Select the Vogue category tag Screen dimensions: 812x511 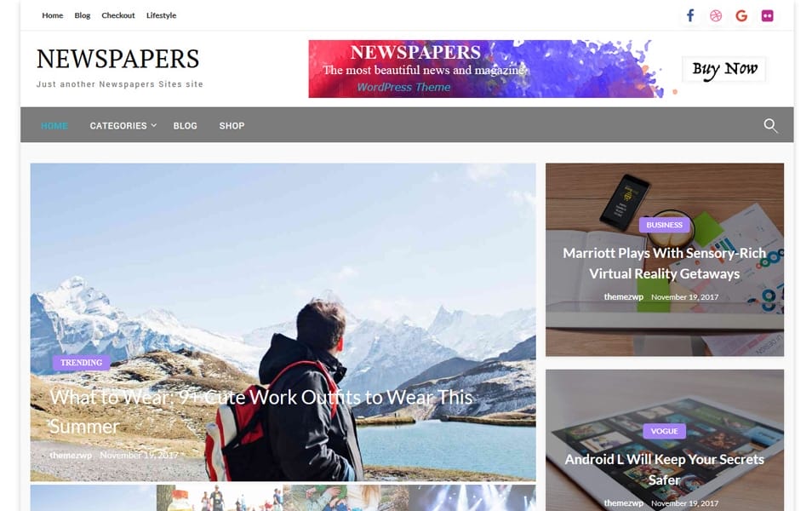click(665, 431)
